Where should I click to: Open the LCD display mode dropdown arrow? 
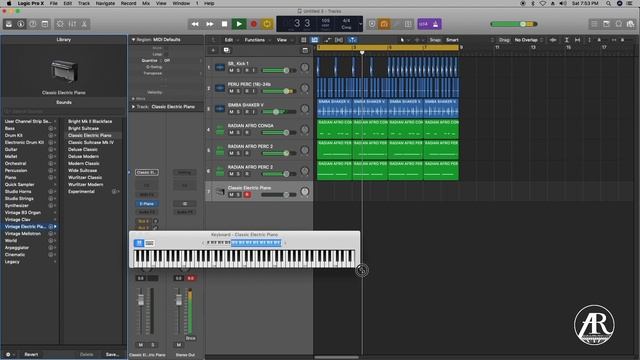(360, 24)
